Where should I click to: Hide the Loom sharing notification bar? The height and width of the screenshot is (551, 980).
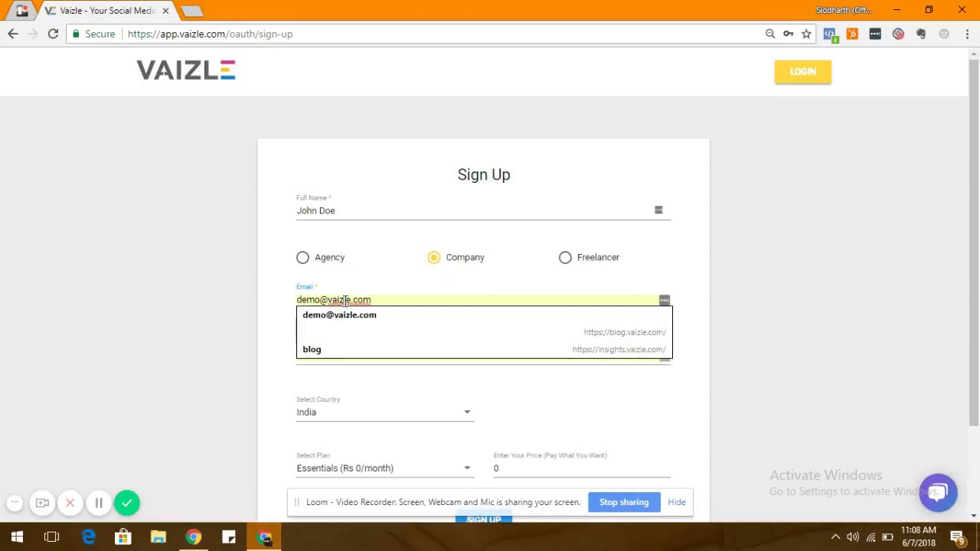(677, 502)
